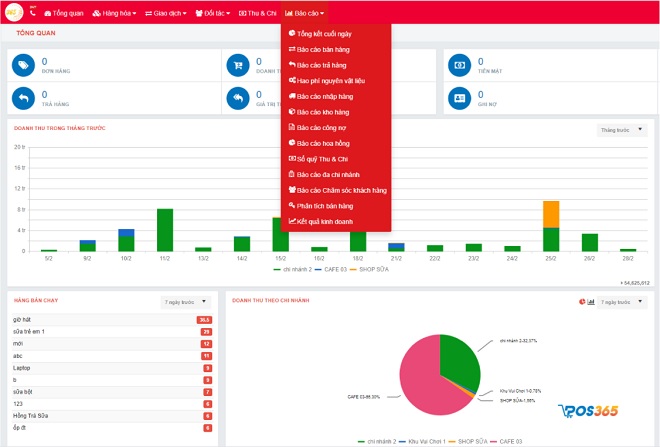Toggle CAFE 03 legend in bar chart
Viewport: 660px width, 447px height.
point(331,269)
